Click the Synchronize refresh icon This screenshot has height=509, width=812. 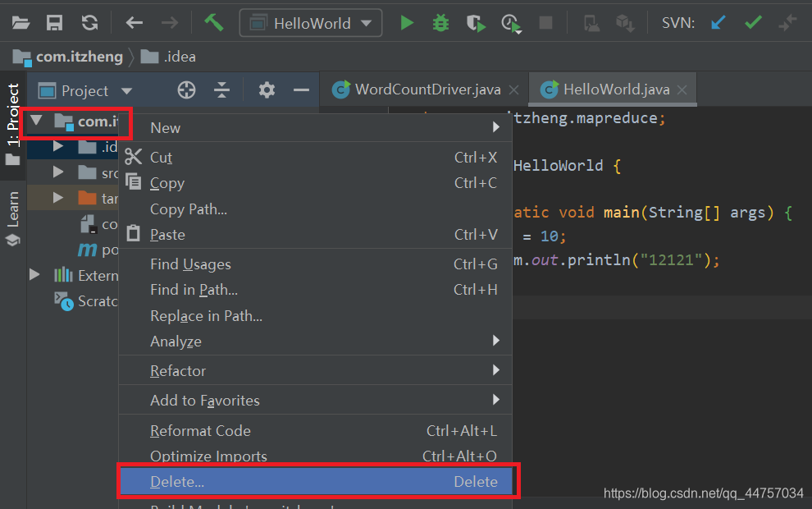pos(89,23)
